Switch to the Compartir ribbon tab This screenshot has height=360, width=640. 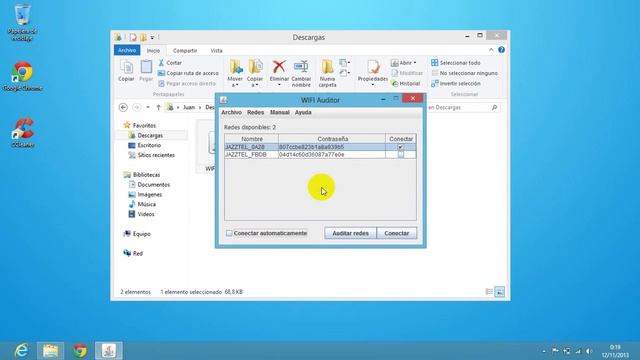coord(185,51)
